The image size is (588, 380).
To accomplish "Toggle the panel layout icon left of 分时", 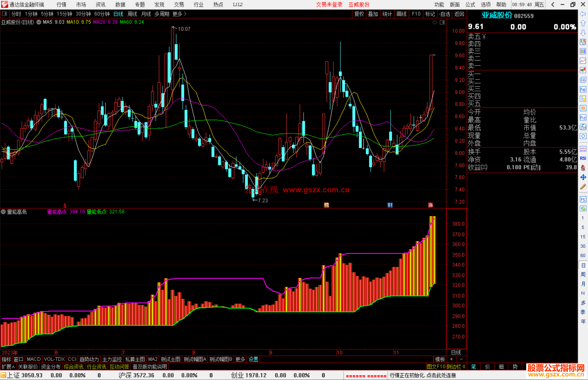I will (5, 14).
